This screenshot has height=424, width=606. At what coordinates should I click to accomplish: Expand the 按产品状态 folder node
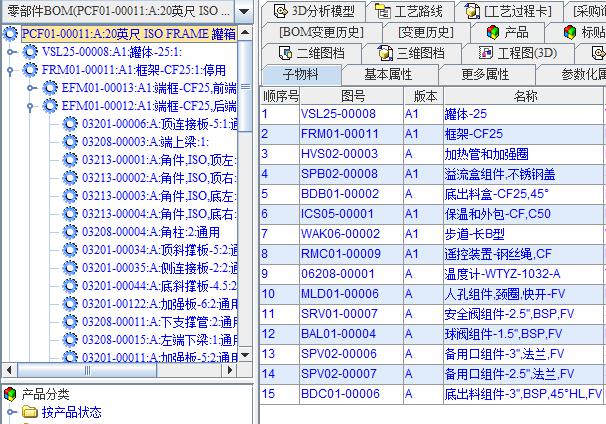coord(10,412)
